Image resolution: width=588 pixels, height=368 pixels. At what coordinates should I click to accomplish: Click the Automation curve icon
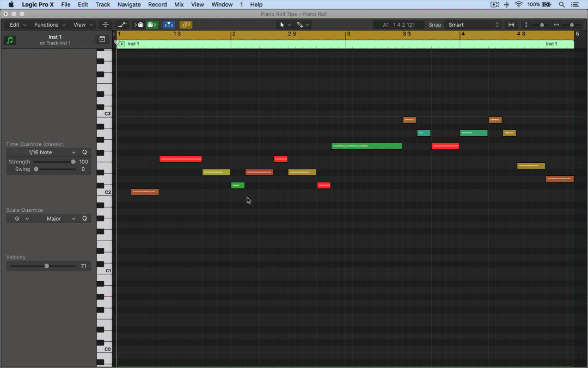(x=122, y=25)
